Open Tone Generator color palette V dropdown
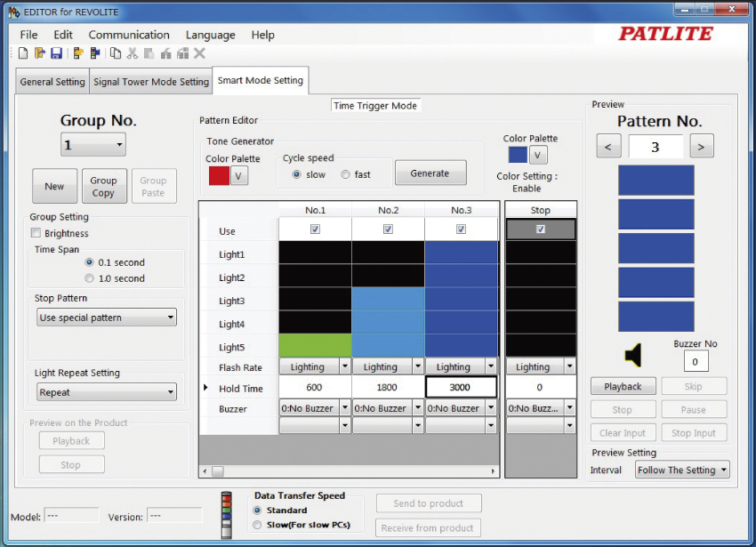 [238, 176]
